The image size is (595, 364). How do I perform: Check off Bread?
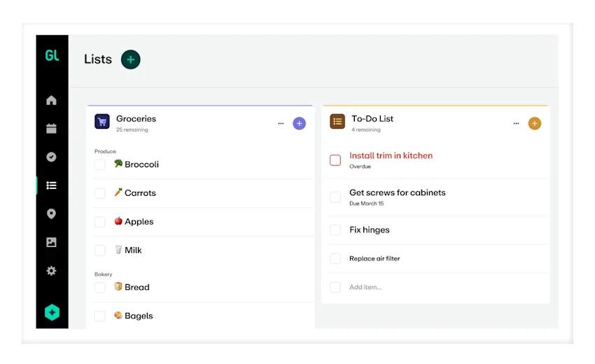pyautogui.click(x=100, y=287)
